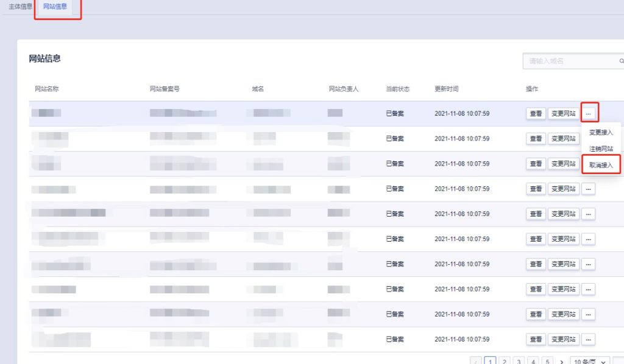Open more actions for the seventh website row
Viewport: 624px width, 364px height.
[588, 264]
